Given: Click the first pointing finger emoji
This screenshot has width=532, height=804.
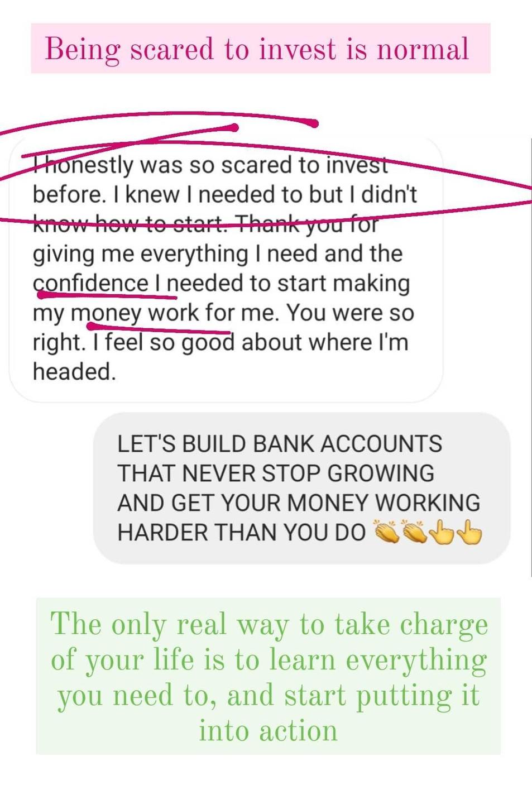Looking at the screenshot, I should tap(443, 533).
